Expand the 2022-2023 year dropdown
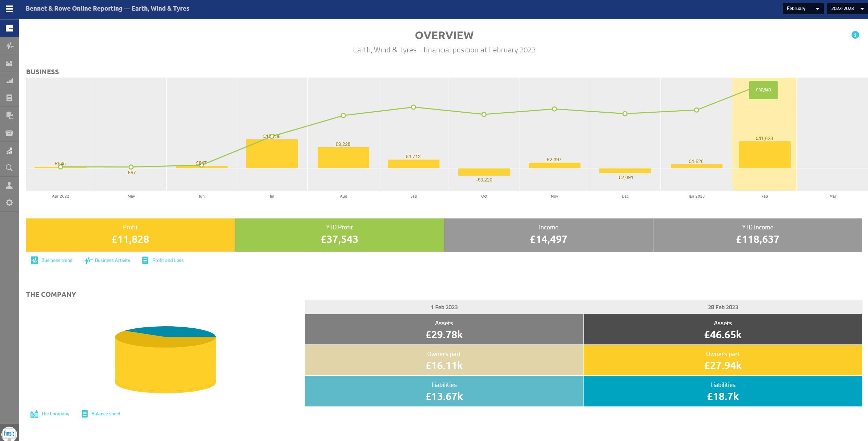Screen dimensions: 868x441 (x=847, y=9)
